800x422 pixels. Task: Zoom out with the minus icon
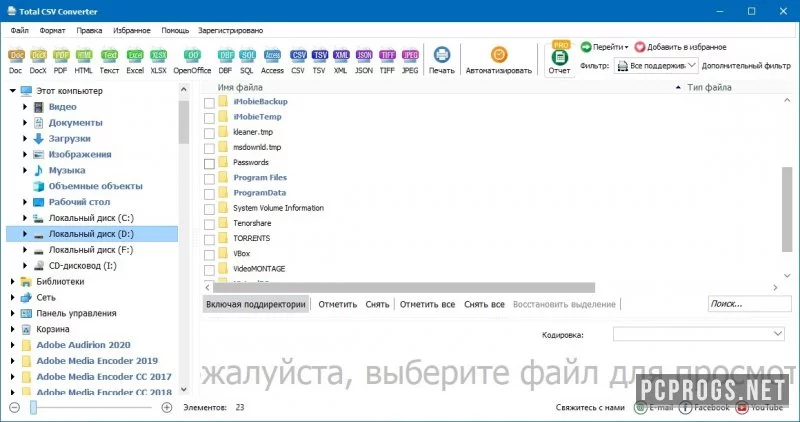(15, 407)
